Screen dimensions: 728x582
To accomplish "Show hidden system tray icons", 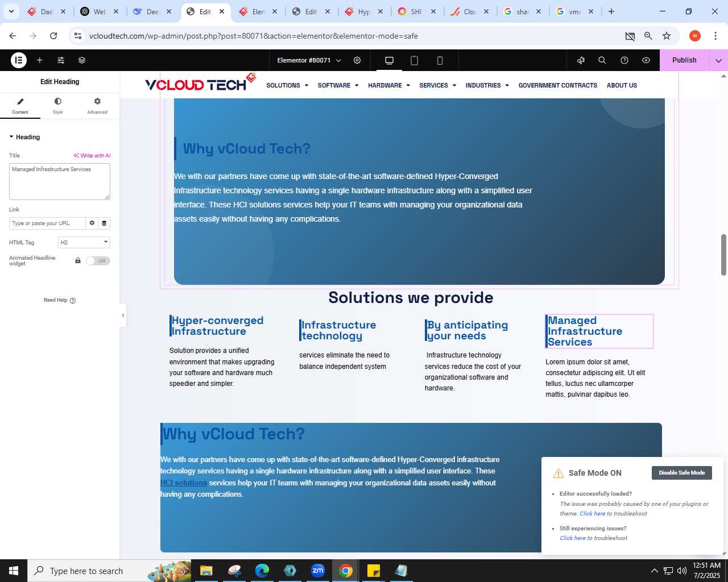I will pyautogui.click(x=654, y=571).
